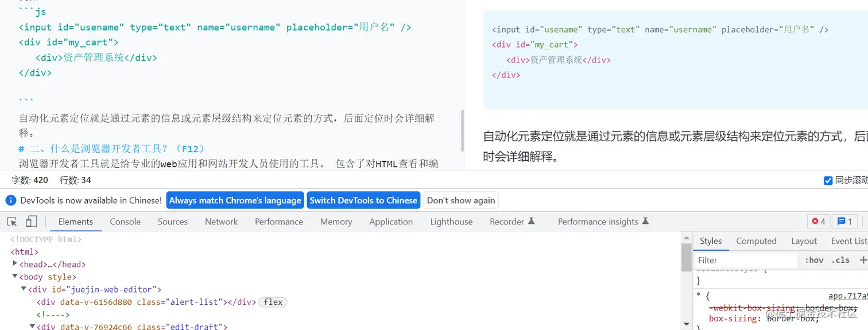Toggle the .cls class editor

(841, 260)
